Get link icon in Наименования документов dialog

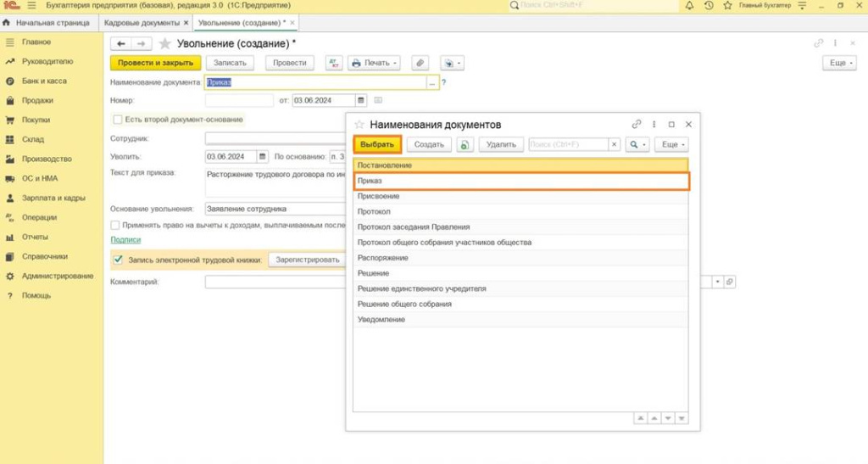coord(637,125)
